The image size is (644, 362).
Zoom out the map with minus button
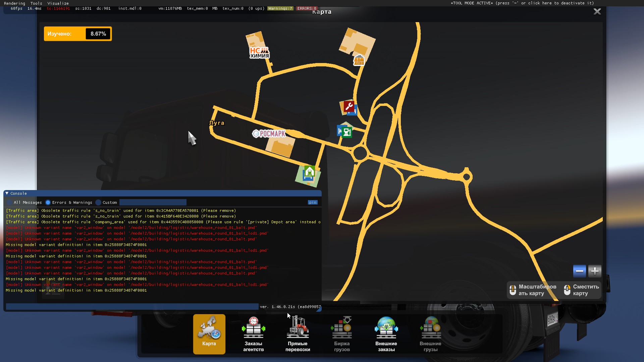tap(579, 271)
